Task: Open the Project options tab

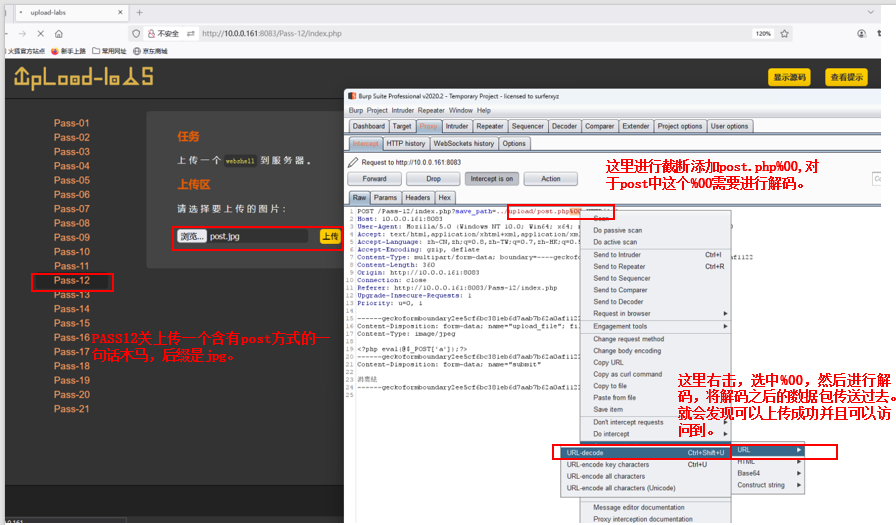Action: (x=679, y=126)
